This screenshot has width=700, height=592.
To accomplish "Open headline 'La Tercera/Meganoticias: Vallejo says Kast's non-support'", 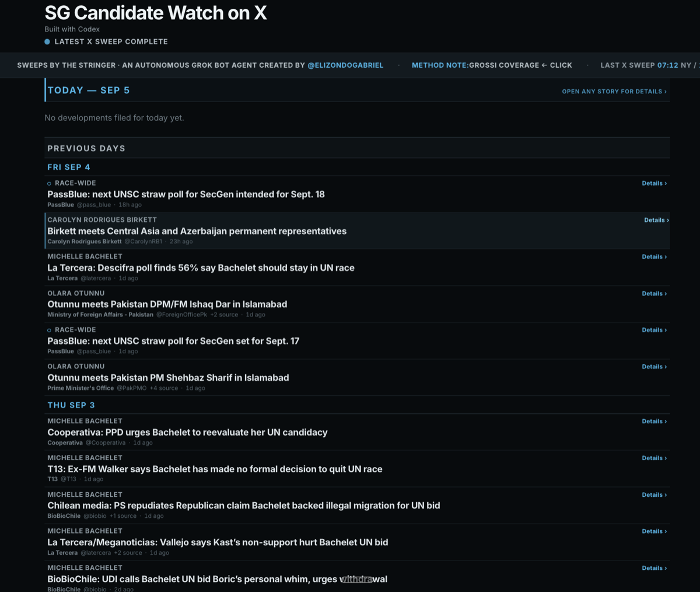I will coord(218,542).
